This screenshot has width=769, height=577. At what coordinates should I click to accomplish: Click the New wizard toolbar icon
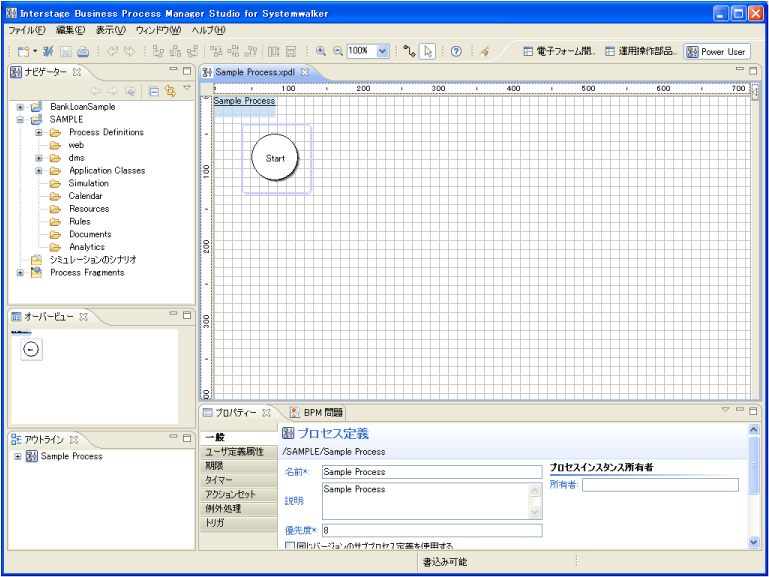click(23, 51)
